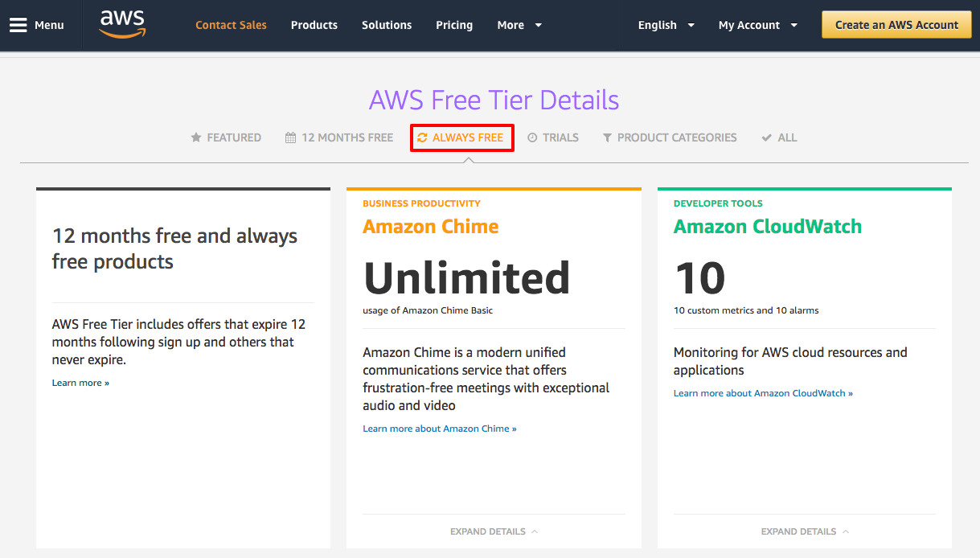Follow Learn more about Amazon CloudWatch link
This screenshot has height=558, width=980.
coord(762,392)
